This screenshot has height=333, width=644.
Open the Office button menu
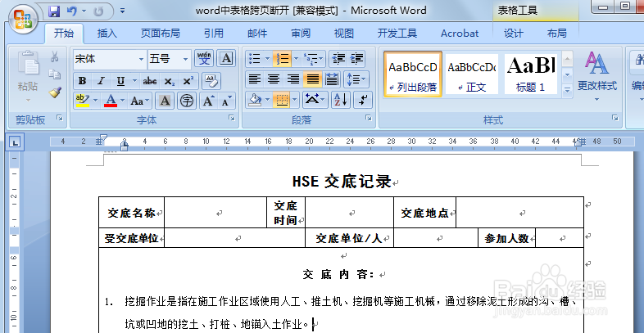coord(23,20)
